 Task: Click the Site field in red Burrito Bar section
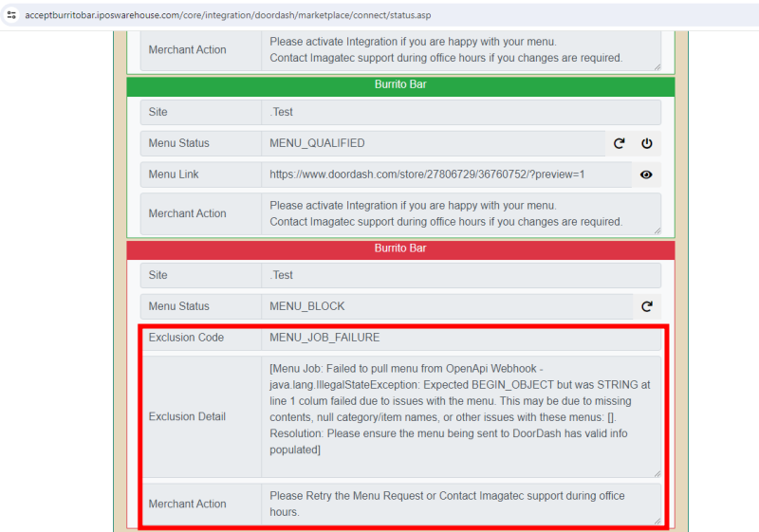(460, 275)
